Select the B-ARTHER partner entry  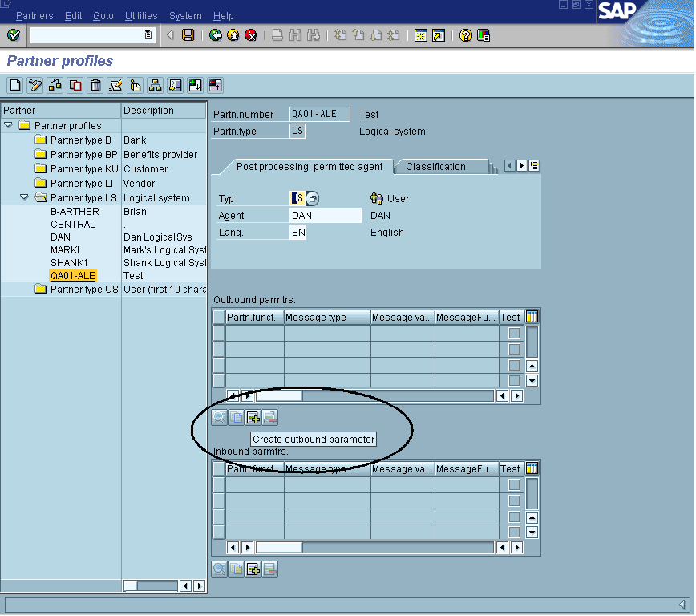click(x=75, y=212)
